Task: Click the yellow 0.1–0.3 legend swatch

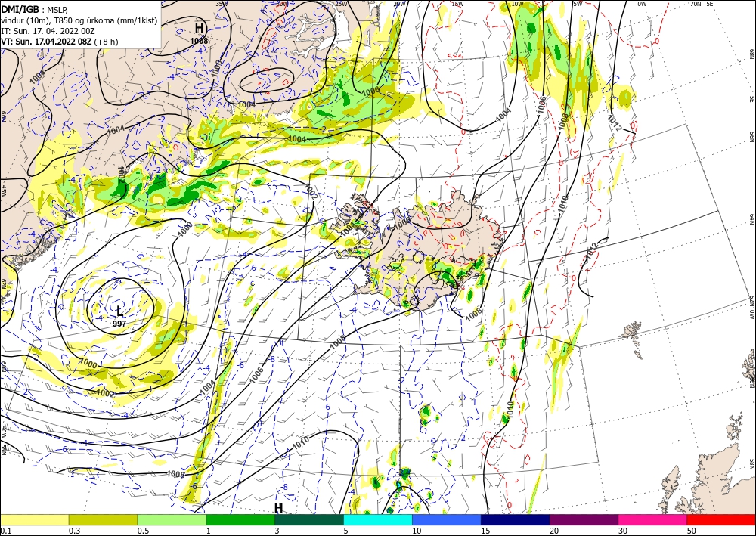Action: pyautogui.click(x=35, y=519)
